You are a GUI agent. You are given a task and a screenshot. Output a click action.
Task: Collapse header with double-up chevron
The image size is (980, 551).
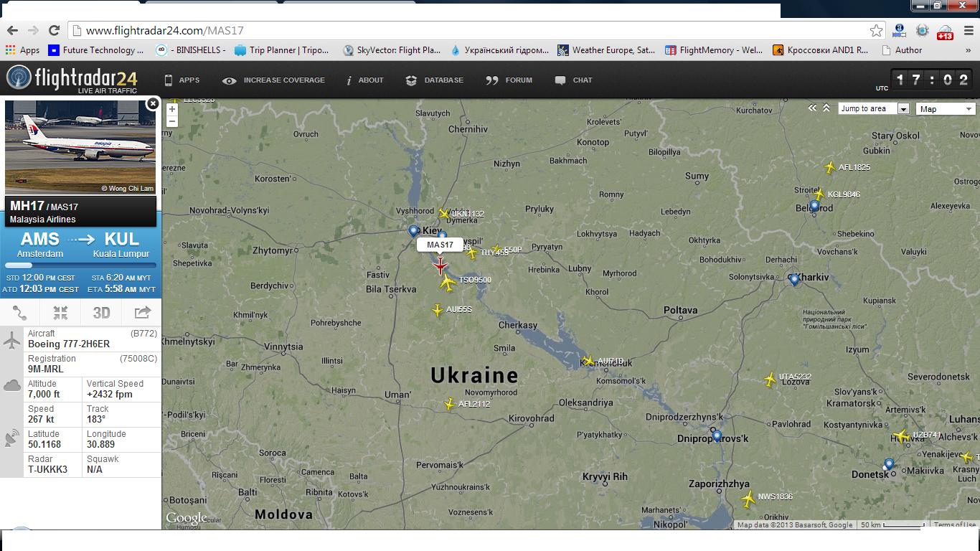point(826,108)
